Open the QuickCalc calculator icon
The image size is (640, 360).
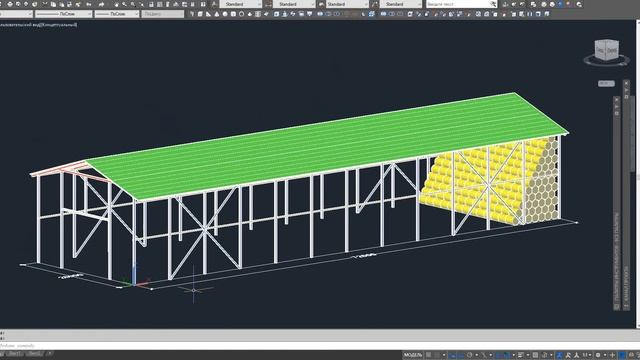click(x=193, y=4)
